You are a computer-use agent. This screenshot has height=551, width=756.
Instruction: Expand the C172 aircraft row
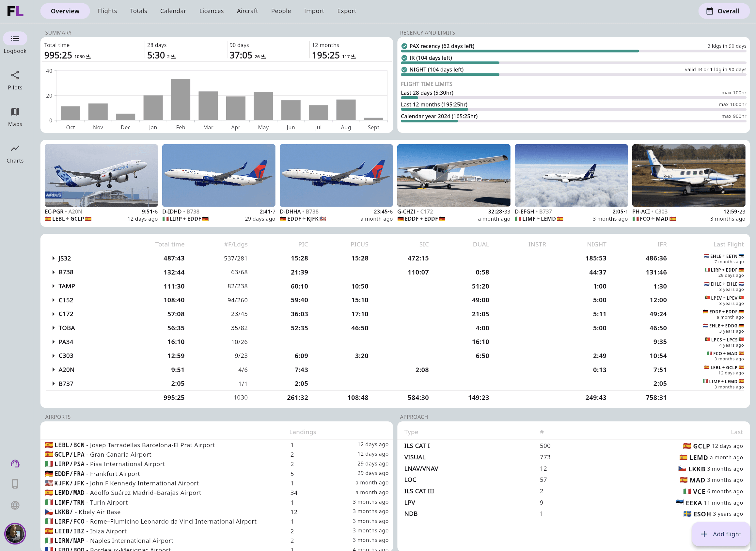(53, 314)
